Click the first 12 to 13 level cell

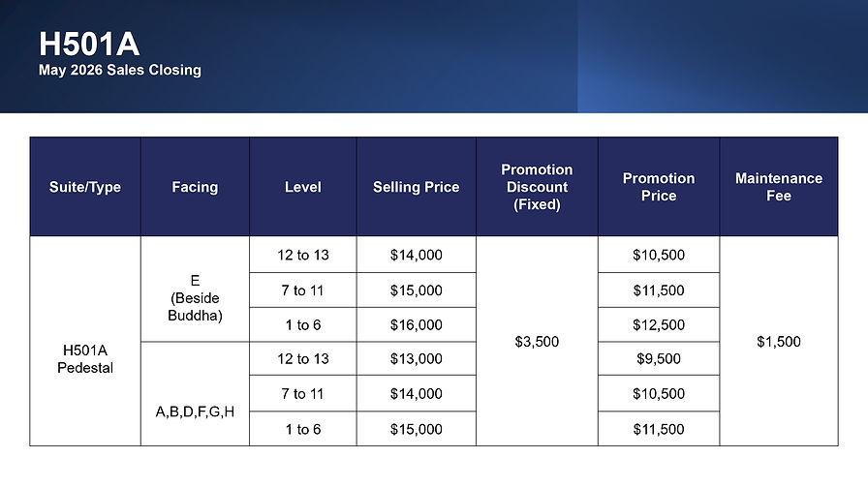coord(303,255)
